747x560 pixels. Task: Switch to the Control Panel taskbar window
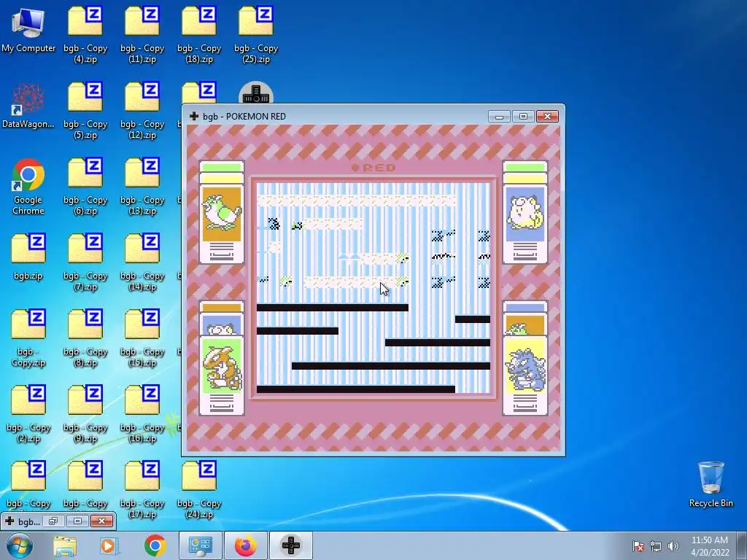tap(200, 545)
